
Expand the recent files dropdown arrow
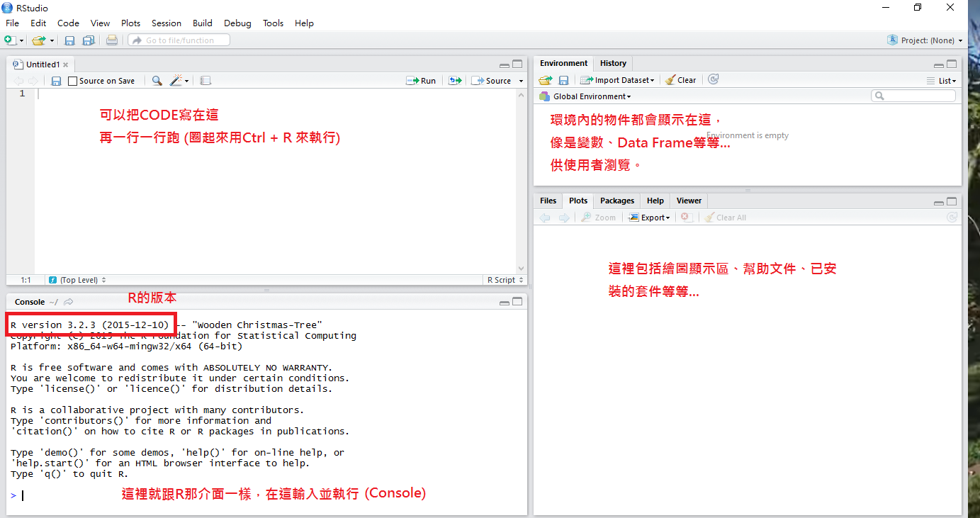[x=52, y=41]
